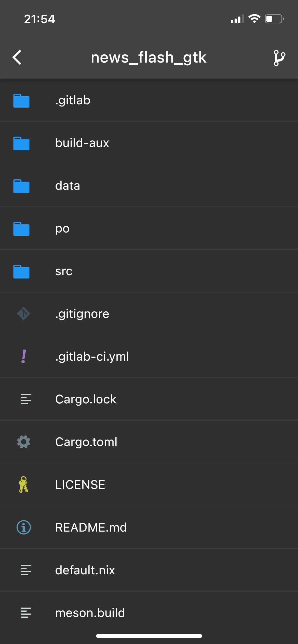Tap the branch icon in the top bar
Viewport: 298px width, 644px height.
click(x=279, y=57)
